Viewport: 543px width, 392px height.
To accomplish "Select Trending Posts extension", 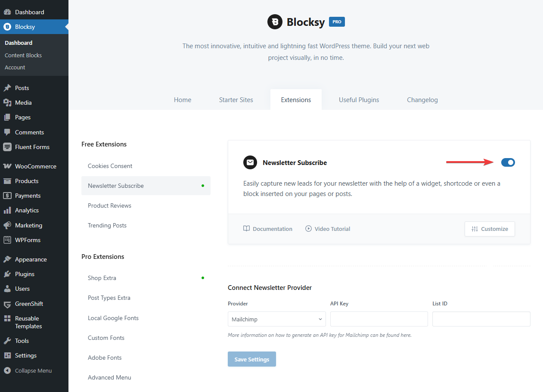I will 146,225.
